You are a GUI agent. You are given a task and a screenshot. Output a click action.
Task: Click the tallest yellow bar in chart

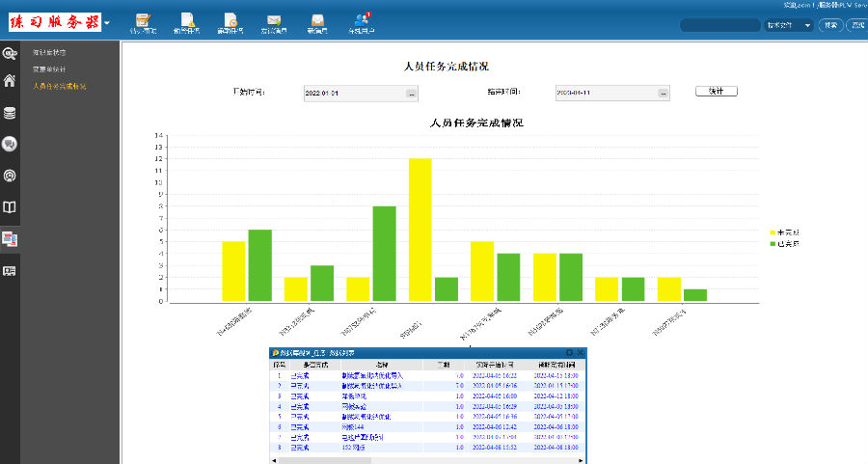coord(420,230)
